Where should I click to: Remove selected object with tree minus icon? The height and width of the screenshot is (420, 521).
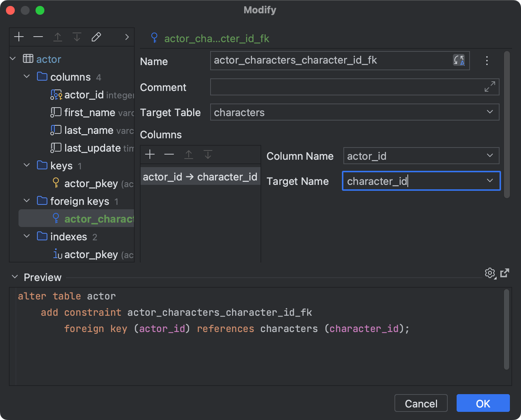click(x=38, y=37)
